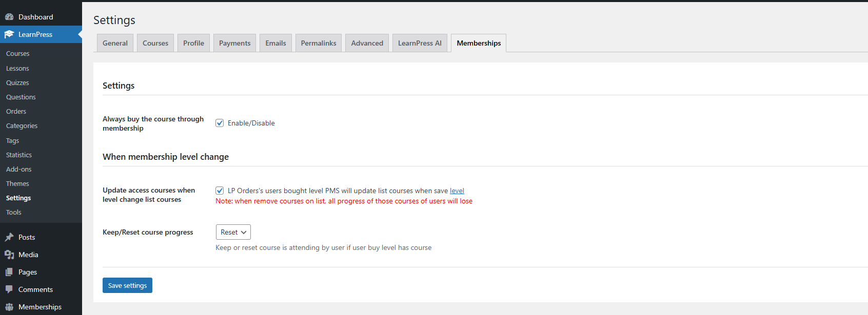Open the Keep/Reset course progress dropdown
The height and width of the screenshot is (315, 868).
pos(233,232)
